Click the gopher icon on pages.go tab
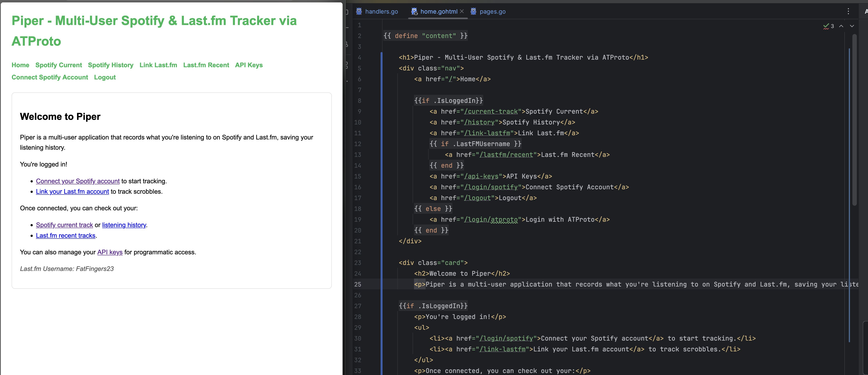 click(x=473, y=11)
